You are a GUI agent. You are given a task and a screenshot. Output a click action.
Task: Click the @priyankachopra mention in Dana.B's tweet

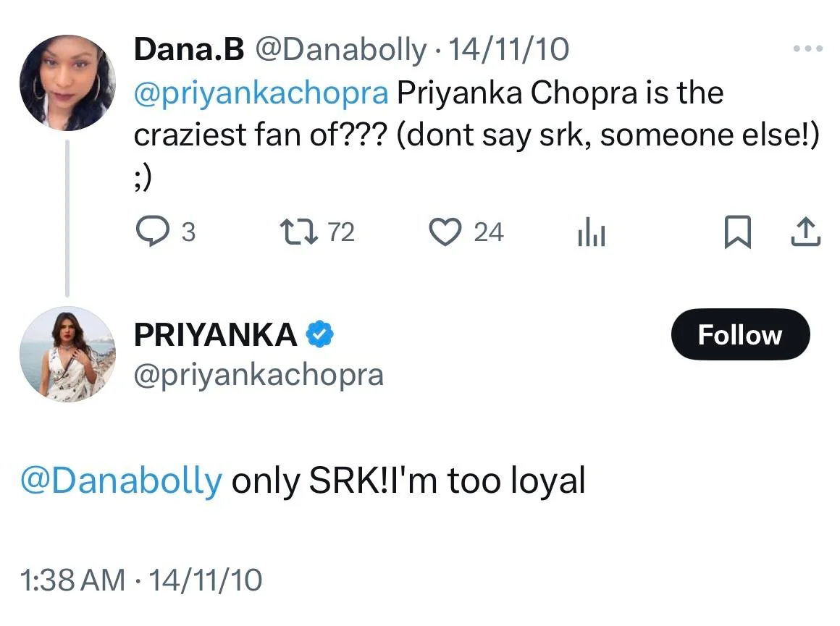coord(261,93)
